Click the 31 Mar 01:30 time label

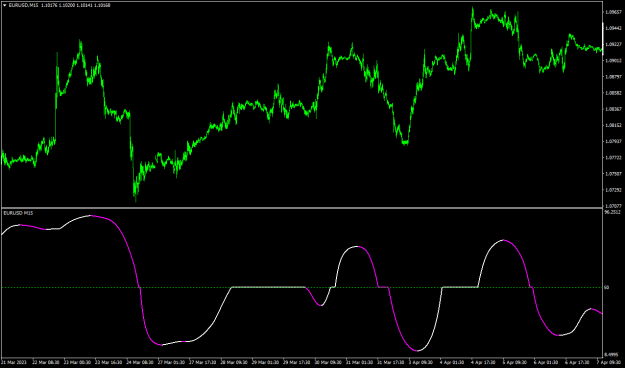(x=360, y=363)
